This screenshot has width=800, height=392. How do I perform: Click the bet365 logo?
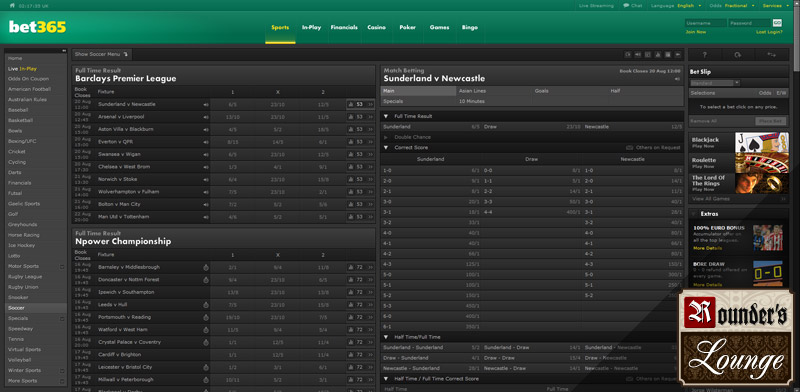tap(37, 27)
